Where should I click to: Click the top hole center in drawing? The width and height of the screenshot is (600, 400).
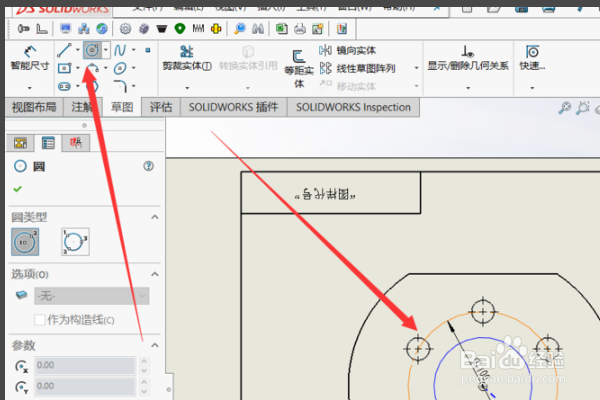pyautogui.click(x=483, y=312)
